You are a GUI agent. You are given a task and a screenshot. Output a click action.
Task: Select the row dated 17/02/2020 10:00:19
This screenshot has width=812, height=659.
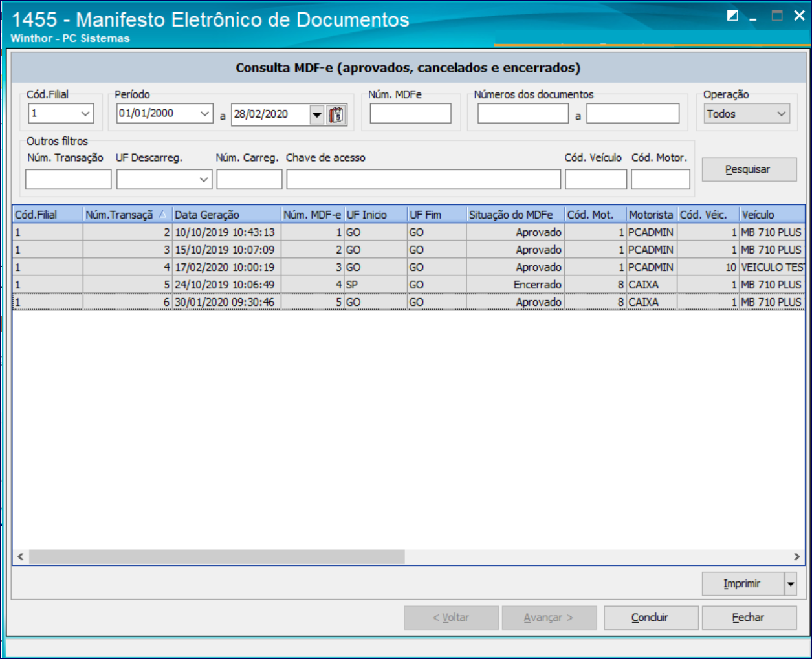pyautogui.click(x=409, y=267)
